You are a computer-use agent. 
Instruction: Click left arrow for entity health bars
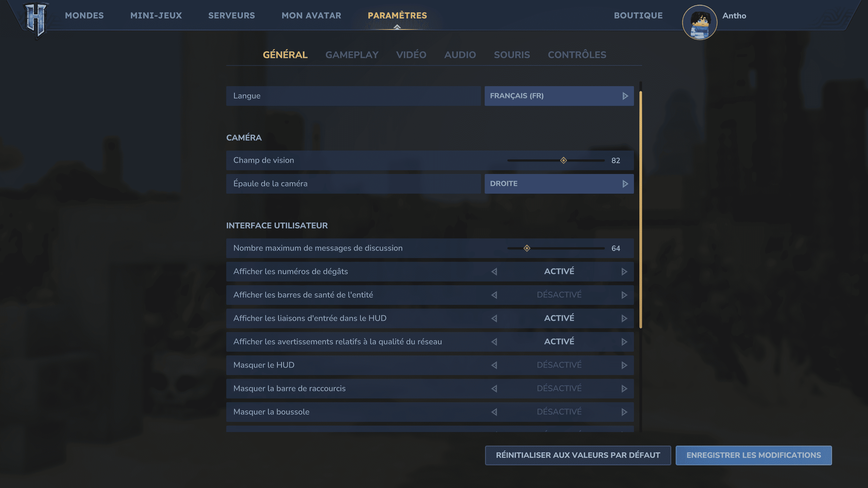tap(494, 295)
